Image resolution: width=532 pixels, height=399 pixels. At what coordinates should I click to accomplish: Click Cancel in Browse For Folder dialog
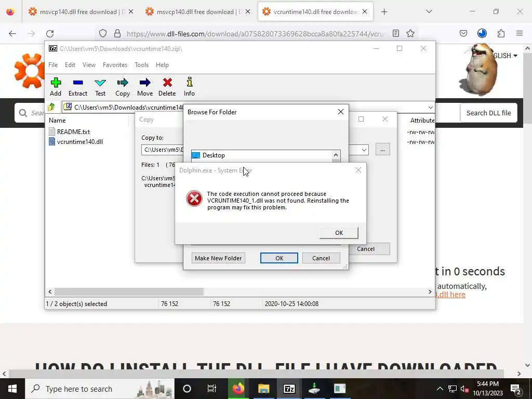point(321,258)
